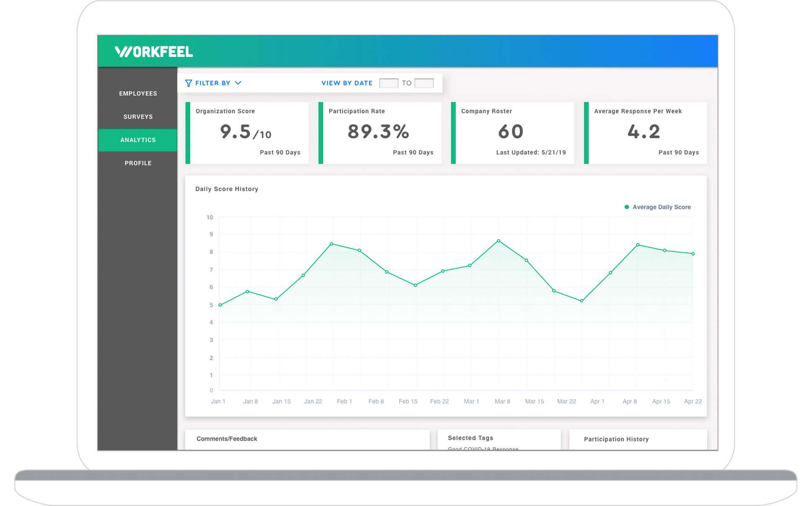The height and width of the screenshot is (506, 812).
Task: Click the Participation History panel header
Action: click(x=616, y=439)
